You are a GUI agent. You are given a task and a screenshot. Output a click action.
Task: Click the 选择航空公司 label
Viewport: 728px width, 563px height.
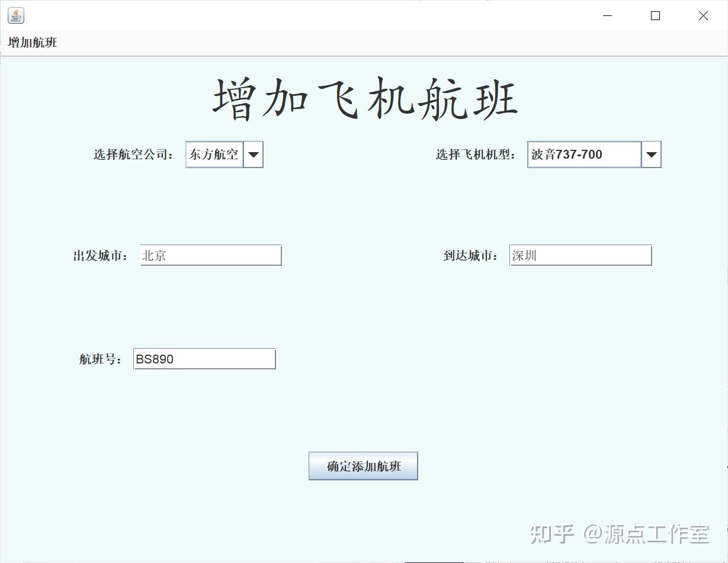[x=134, y=155]
